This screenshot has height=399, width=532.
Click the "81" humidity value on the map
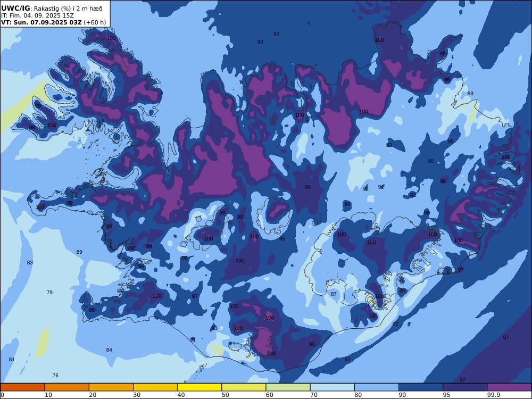click(12, 359)
